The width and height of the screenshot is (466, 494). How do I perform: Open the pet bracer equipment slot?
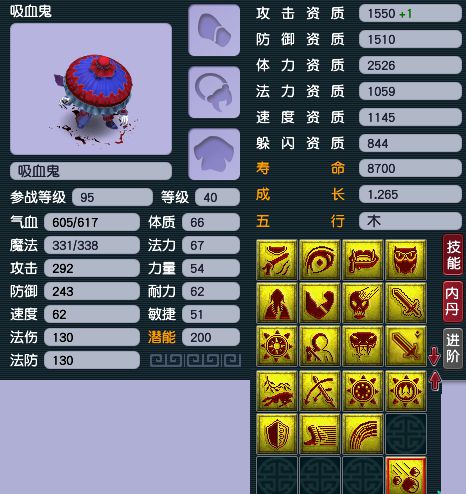pyautogui.click(x=214, y=30)
